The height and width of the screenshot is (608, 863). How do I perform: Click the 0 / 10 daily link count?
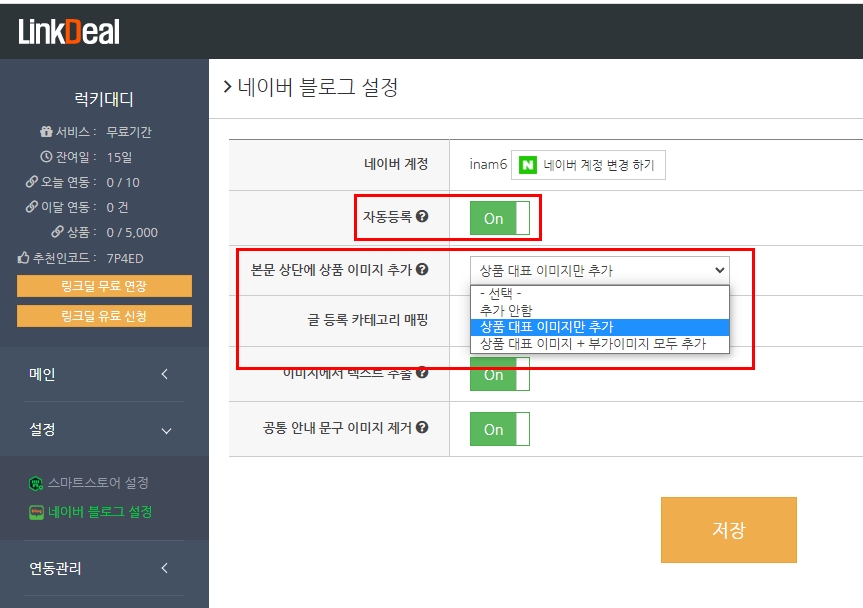click(x=123, y=182)
